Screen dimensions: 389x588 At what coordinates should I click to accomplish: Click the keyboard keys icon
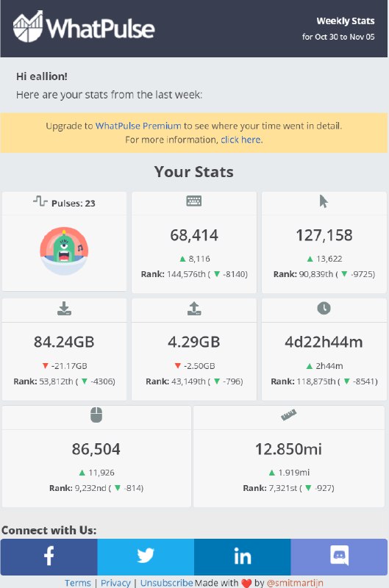(x=194, y=201)
